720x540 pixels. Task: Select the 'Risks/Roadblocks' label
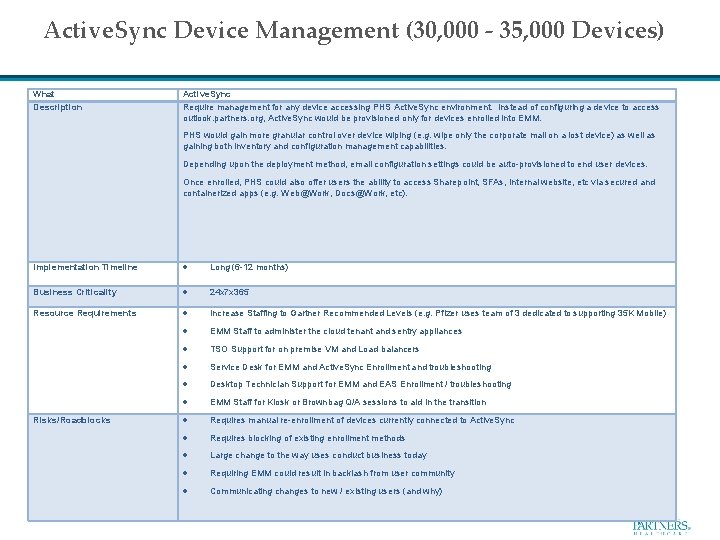click(x=72, y=420)
